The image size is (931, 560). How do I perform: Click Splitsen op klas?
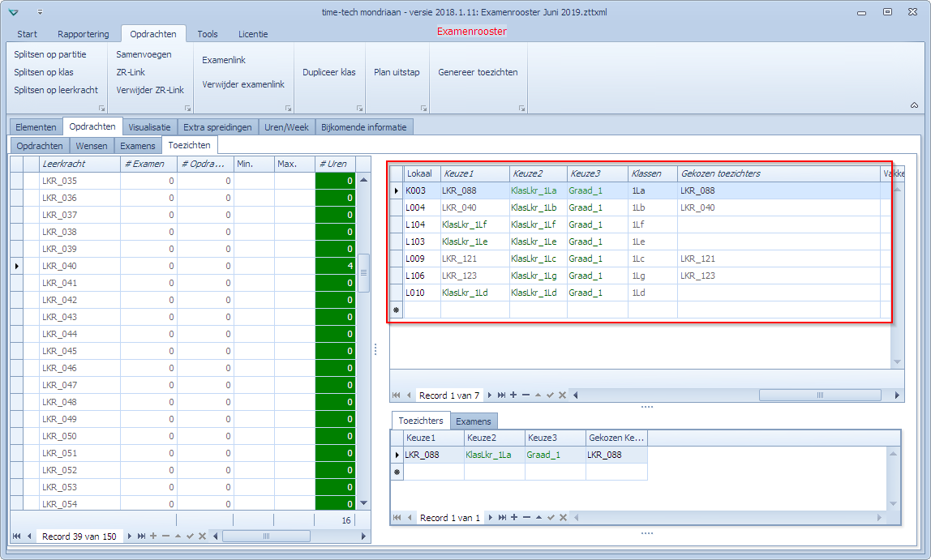point(44,72)
